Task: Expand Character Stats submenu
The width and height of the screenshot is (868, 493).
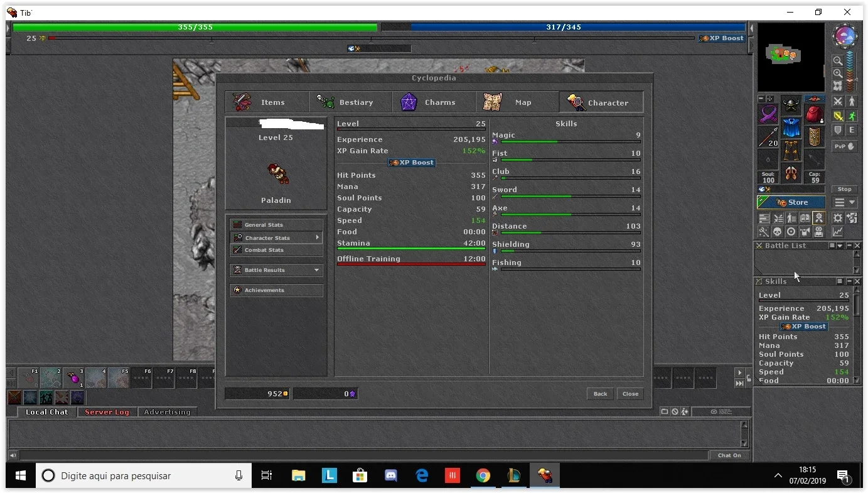Action: click(276, 238)
